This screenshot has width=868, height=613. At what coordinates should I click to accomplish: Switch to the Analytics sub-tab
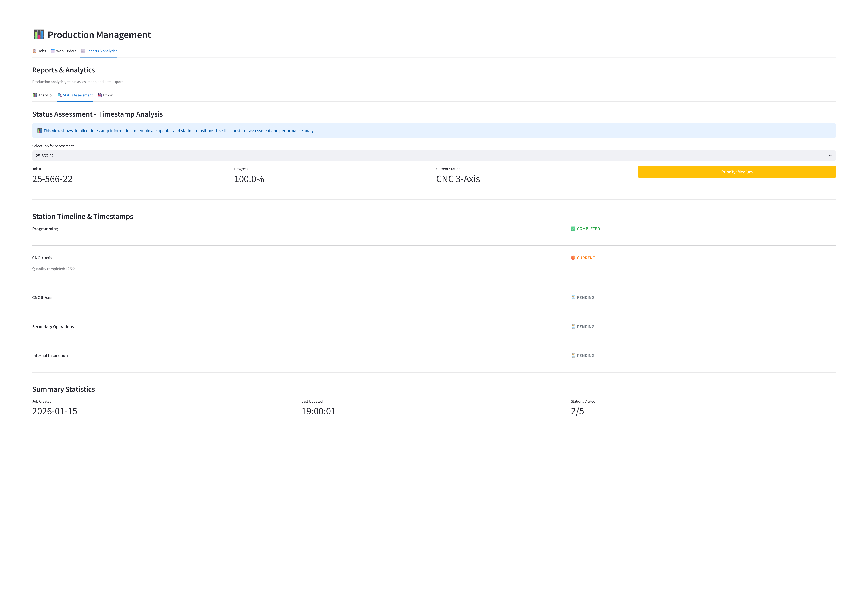(42, 95)
